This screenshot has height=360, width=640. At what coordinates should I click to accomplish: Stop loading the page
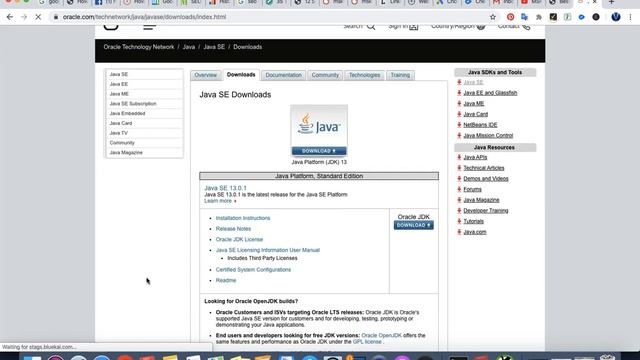click(38, 17)
